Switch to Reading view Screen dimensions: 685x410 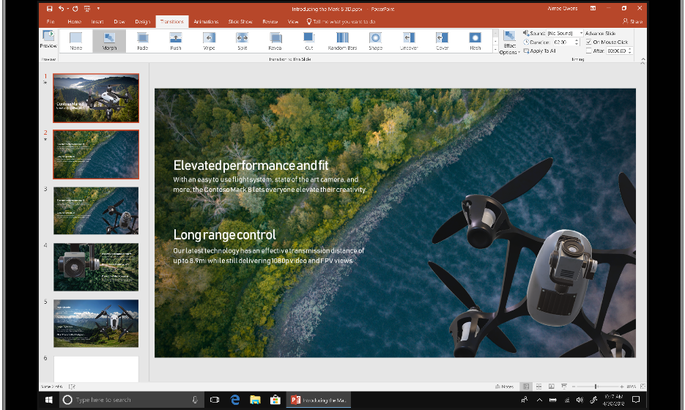click(551, 386)
